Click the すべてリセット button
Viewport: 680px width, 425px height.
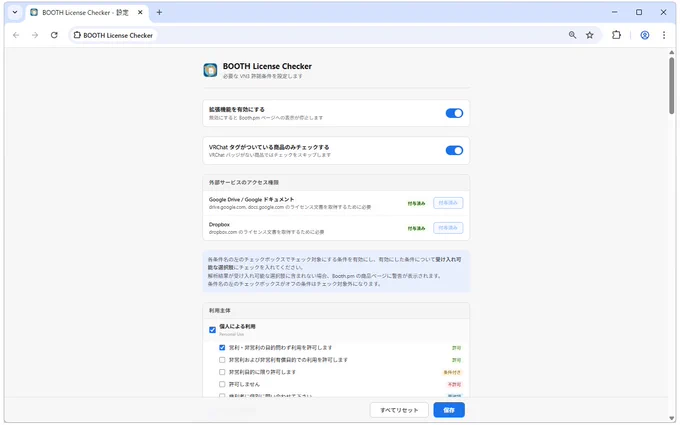[x=399, y=410]
